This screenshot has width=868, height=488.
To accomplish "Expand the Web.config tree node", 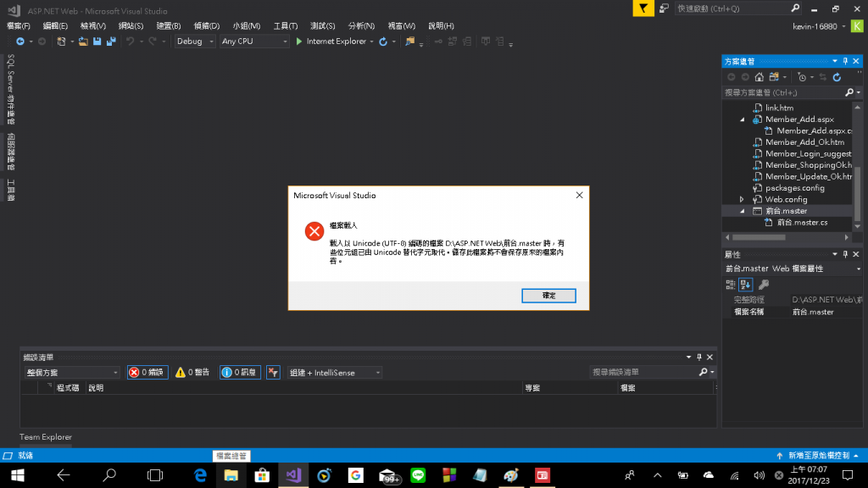I will pos(743,199).
